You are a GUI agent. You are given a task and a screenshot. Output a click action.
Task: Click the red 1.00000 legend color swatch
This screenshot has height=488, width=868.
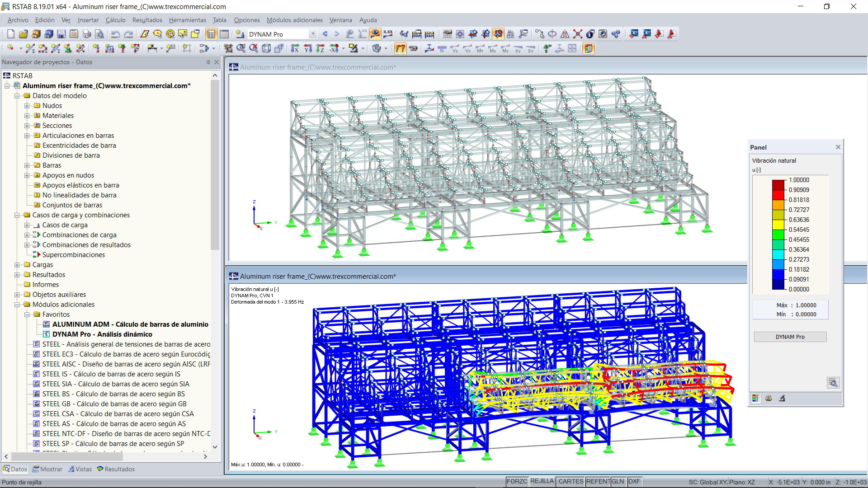[x=778, y=185]
